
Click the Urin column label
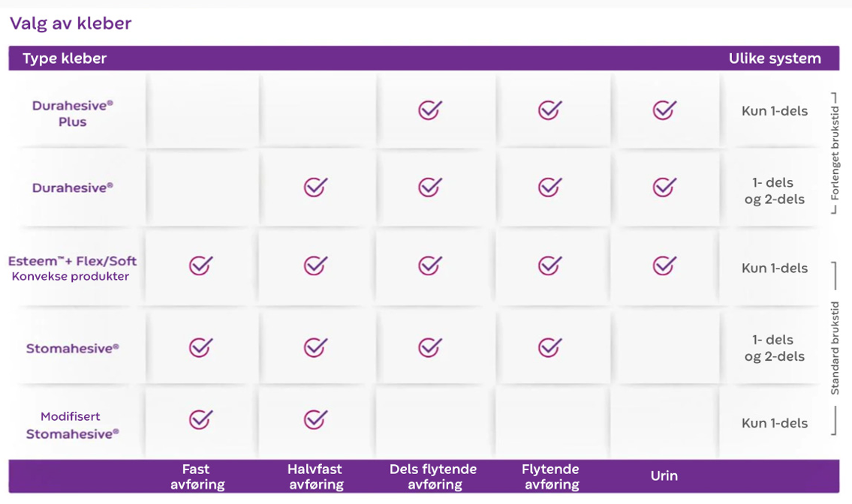[664, 475]
